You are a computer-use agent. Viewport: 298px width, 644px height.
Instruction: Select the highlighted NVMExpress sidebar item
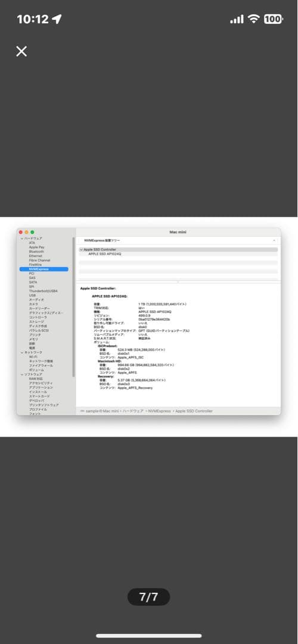point(44,269)
